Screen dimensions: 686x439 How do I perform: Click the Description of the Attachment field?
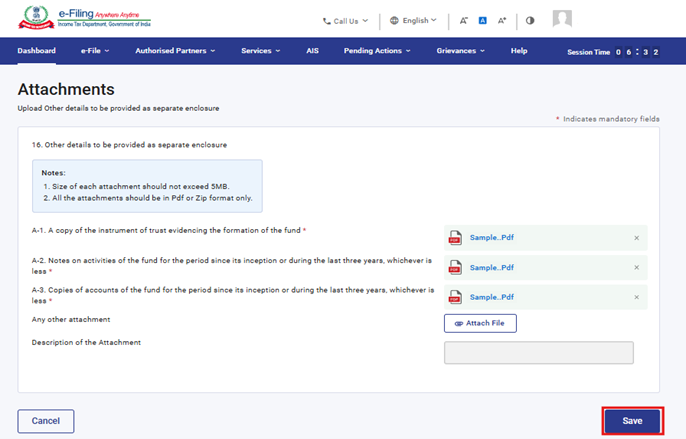538,353
